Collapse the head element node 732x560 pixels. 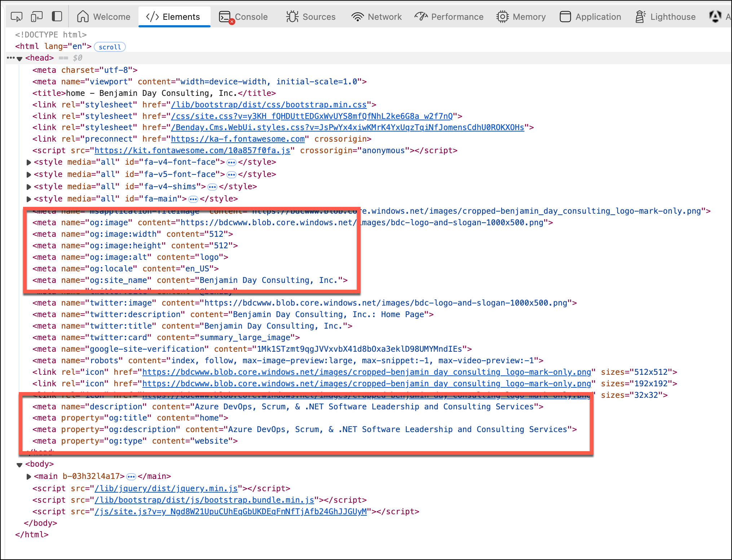(19, 58)
